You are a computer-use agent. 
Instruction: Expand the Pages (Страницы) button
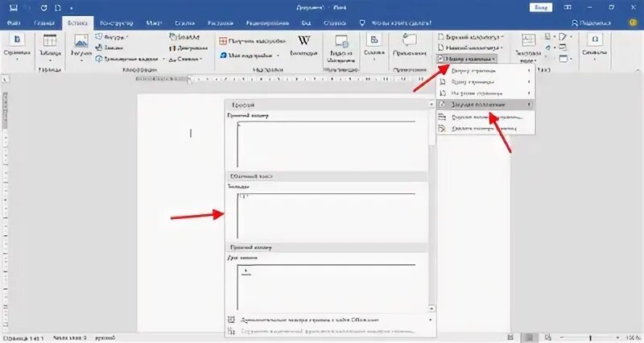click(x=17, y=48)
